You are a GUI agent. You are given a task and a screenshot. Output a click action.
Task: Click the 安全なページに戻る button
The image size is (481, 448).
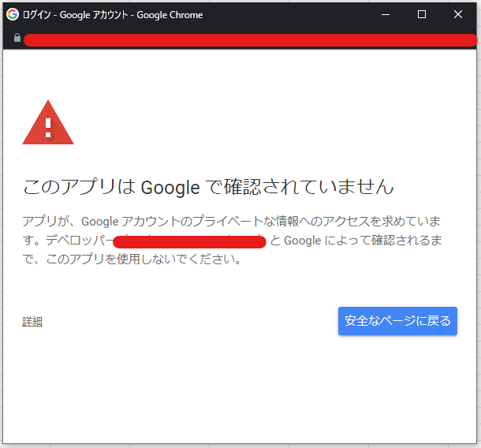click(x=397, y=321)
